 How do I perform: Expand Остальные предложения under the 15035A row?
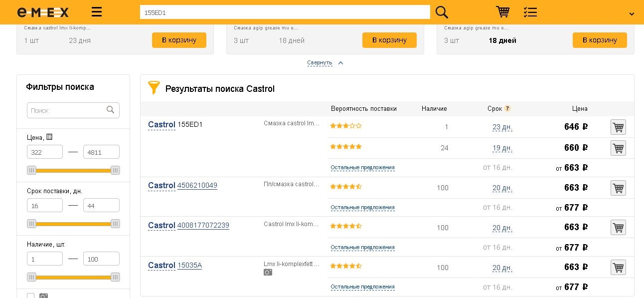(x=362, y=287)
